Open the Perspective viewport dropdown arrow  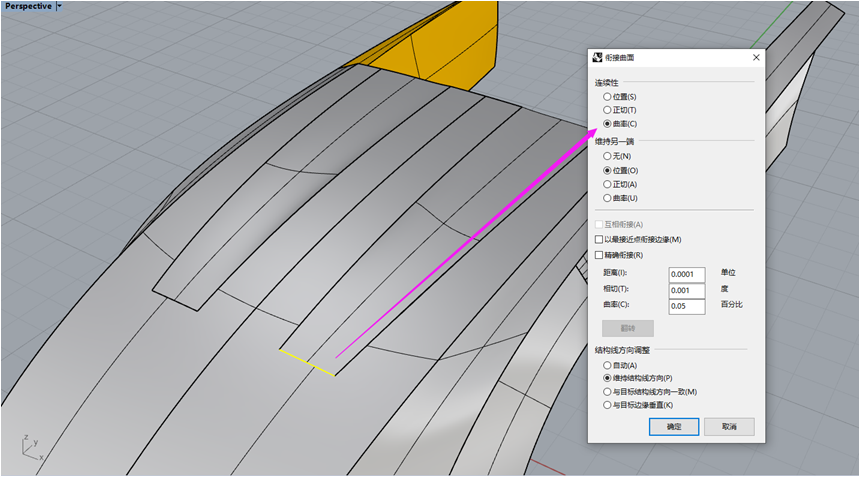(59, 6)
